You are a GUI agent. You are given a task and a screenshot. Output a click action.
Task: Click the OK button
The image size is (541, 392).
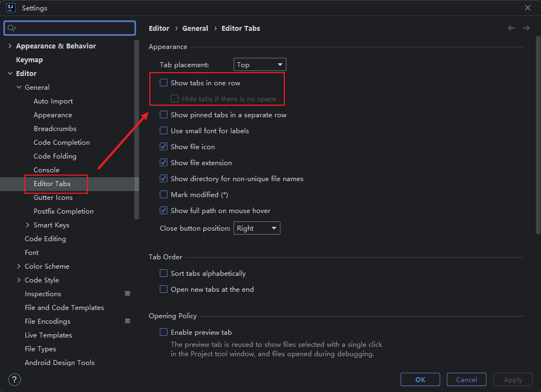coord(420,379)
